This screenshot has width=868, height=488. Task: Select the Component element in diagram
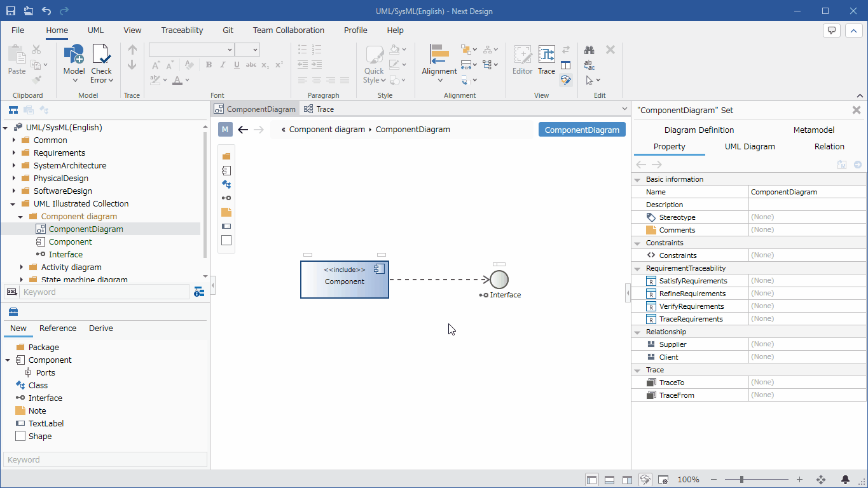[345, 279]
